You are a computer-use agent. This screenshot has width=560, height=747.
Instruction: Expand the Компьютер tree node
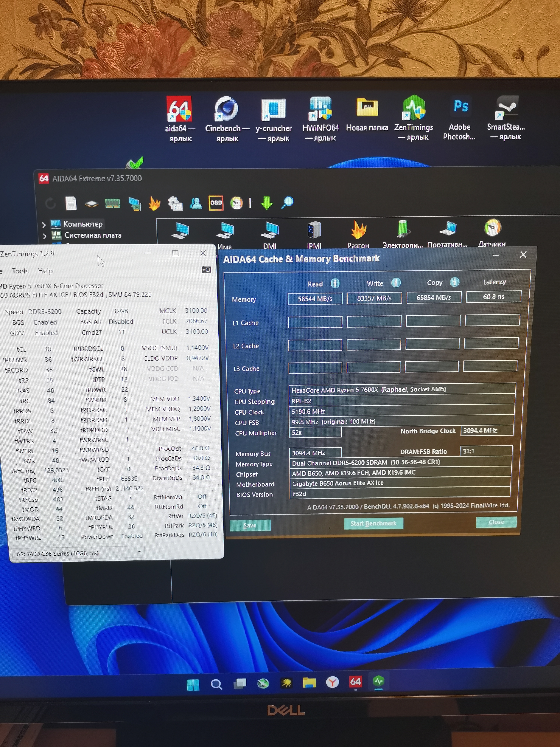[44, 225]
